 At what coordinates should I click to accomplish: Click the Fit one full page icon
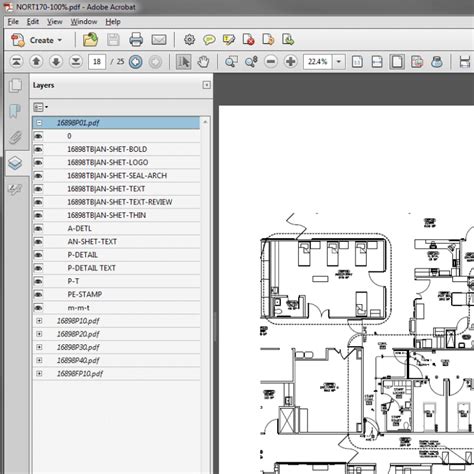397,62
